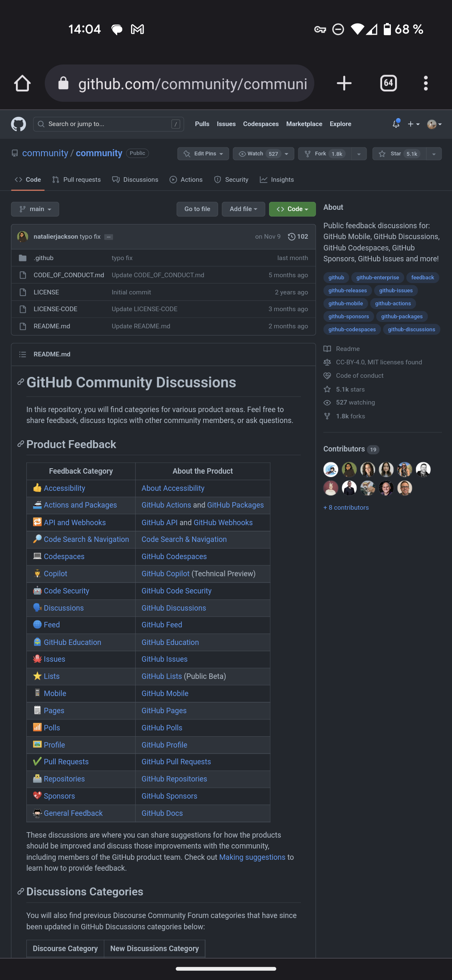Screen dimensions: 452x980
Task: Switch to the Pull requests tab
Action: (77, 180)
